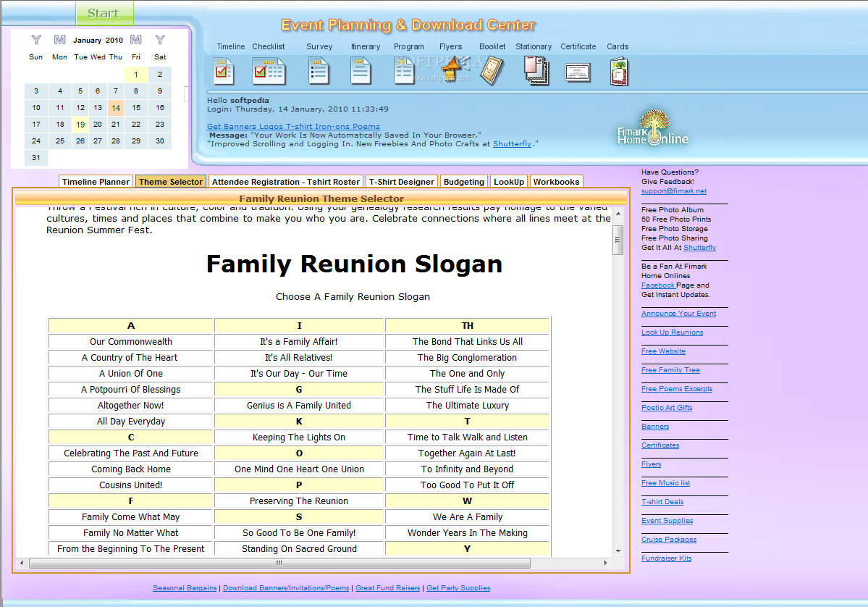
Task: Open T-Shirt Designer tab
Action: (402, 182)
